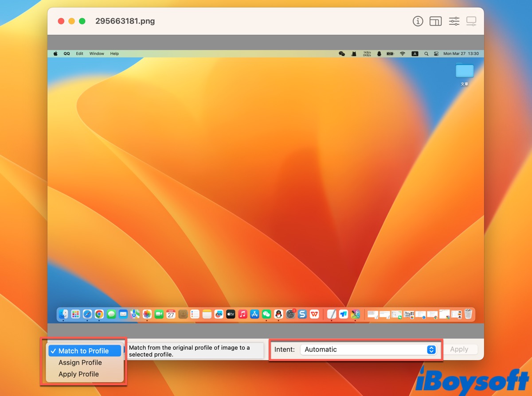This screenshot has width=532, height=396.
Task: Click the display monitor icon in toolbar
Action: [x=471, y=21]
